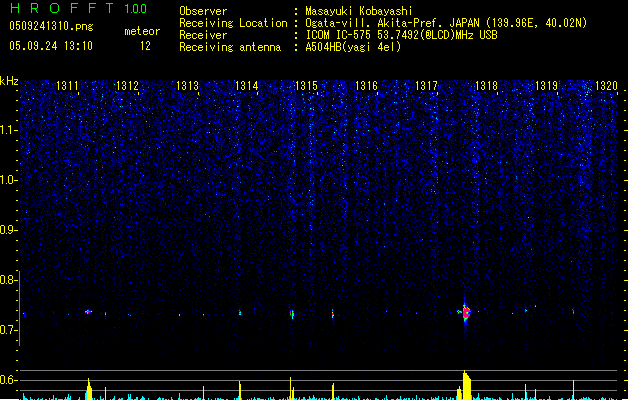The height and width of the screenshot is (400, 629).
Task: Click the 1319 time axis marker
Action: (546, 86)
